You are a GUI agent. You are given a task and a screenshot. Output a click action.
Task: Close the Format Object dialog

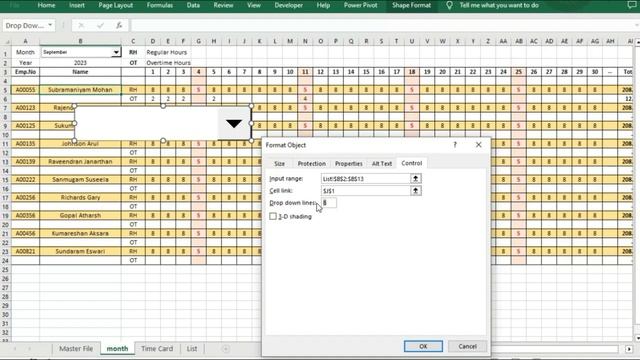coord(478,144)
